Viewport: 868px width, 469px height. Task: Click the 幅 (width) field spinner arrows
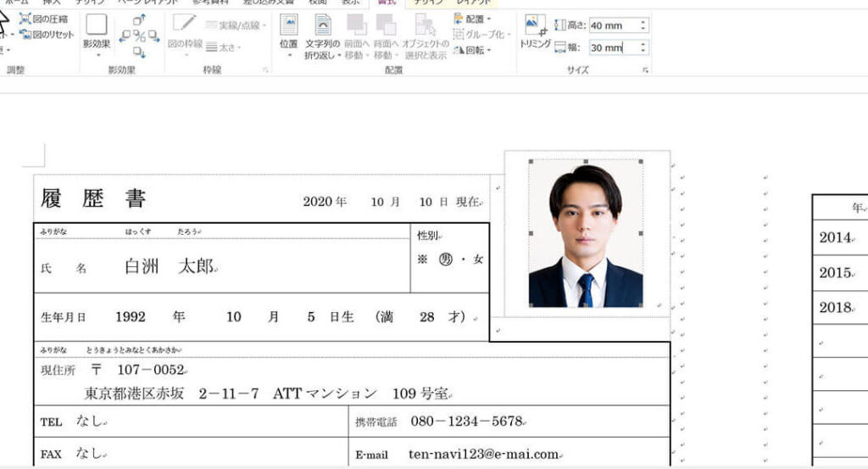tap(644, 48)
